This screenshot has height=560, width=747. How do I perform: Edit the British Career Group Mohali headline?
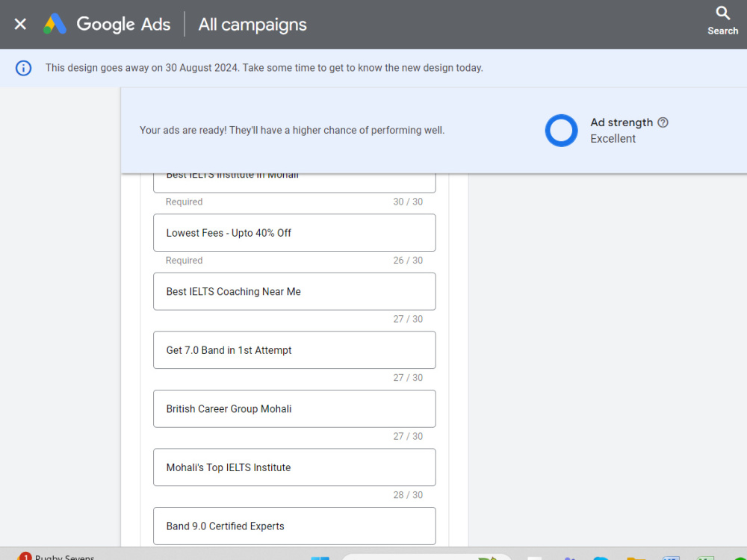click(x=294, y=408)
